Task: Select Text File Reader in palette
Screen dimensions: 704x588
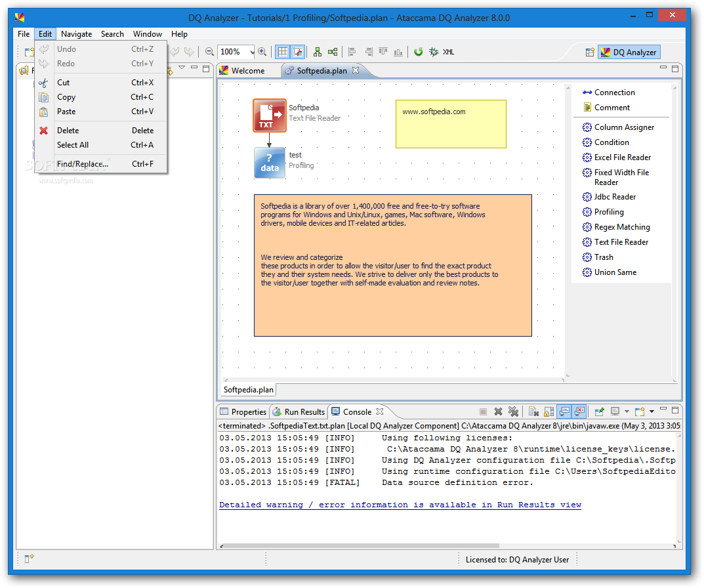Action: click(615, 241)
